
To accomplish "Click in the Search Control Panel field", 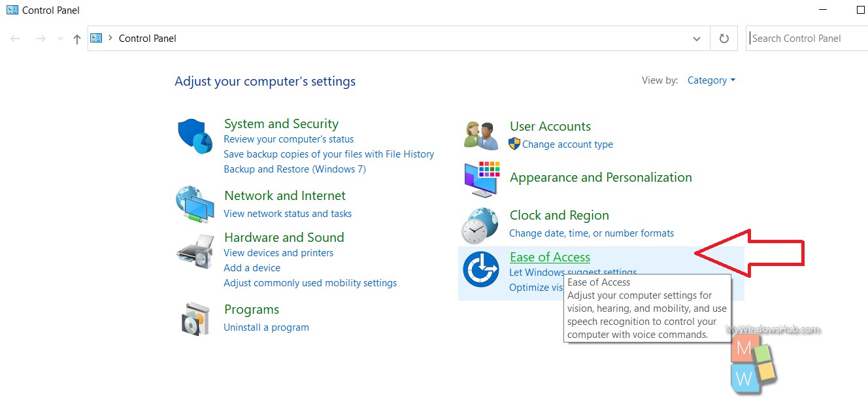I will [807, 39].
